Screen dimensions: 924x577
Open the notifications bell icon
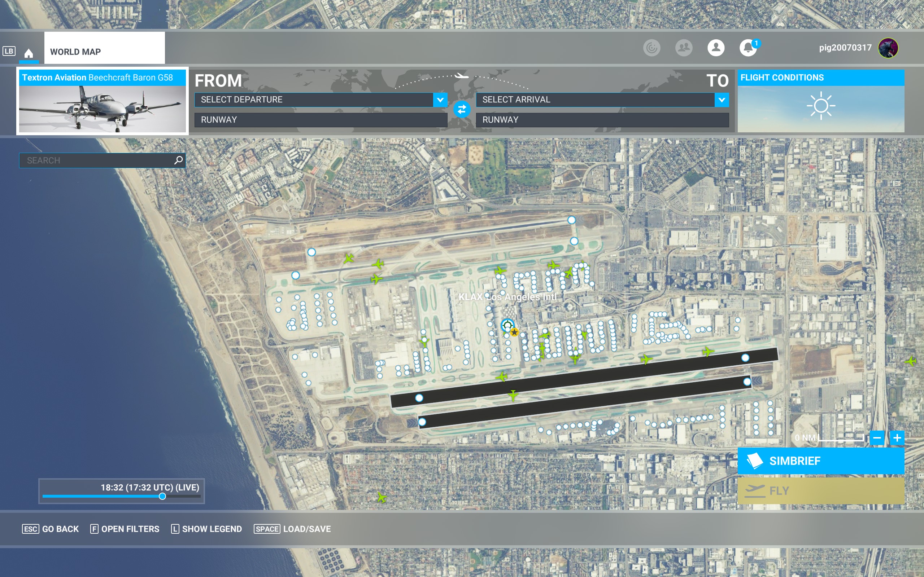pos(748,48)
